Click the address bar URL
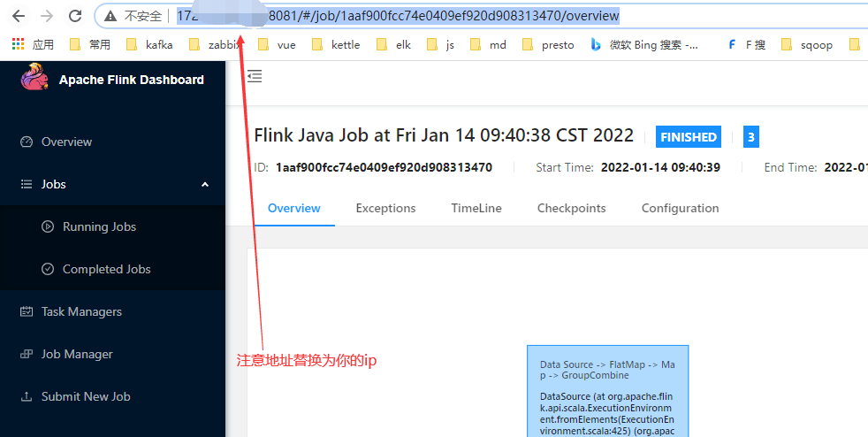868x437 pixels. click(398, 16)
